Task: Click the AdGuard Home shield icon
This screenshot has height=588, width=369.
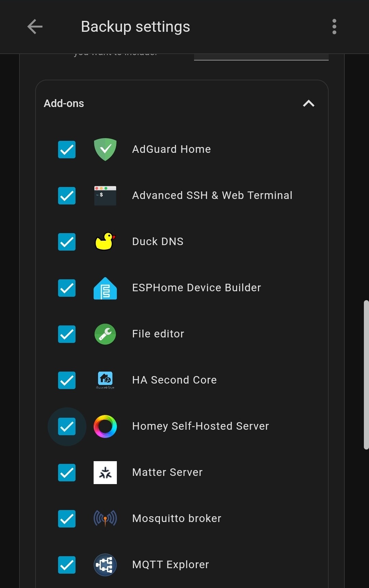Action: [x=105, y=149]
